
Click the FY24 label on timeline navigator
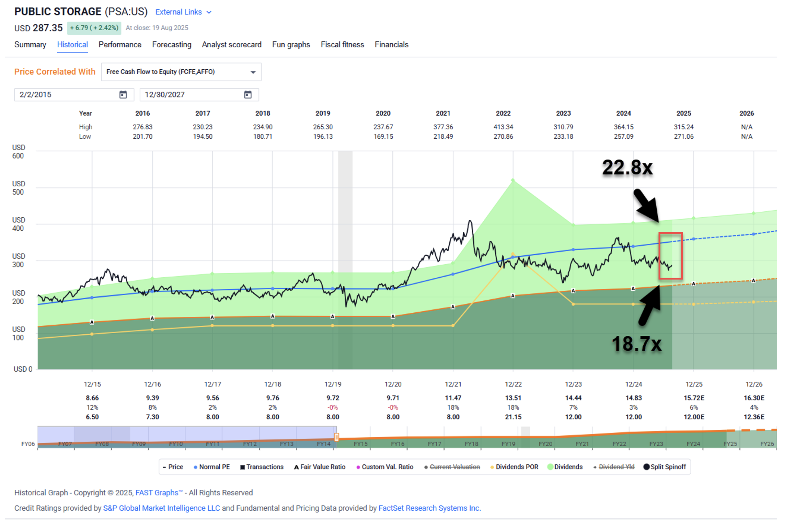tap(693, 444)
